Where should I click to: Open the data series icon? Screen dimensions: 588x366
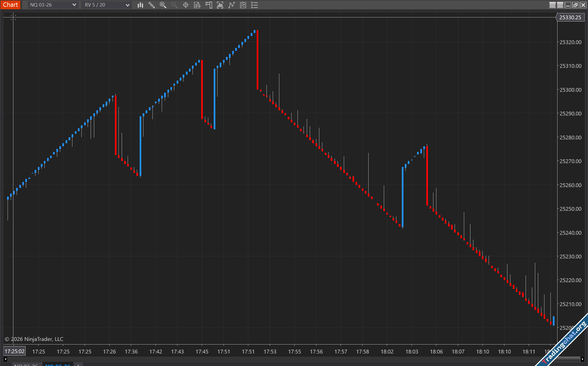click(220, 5)
